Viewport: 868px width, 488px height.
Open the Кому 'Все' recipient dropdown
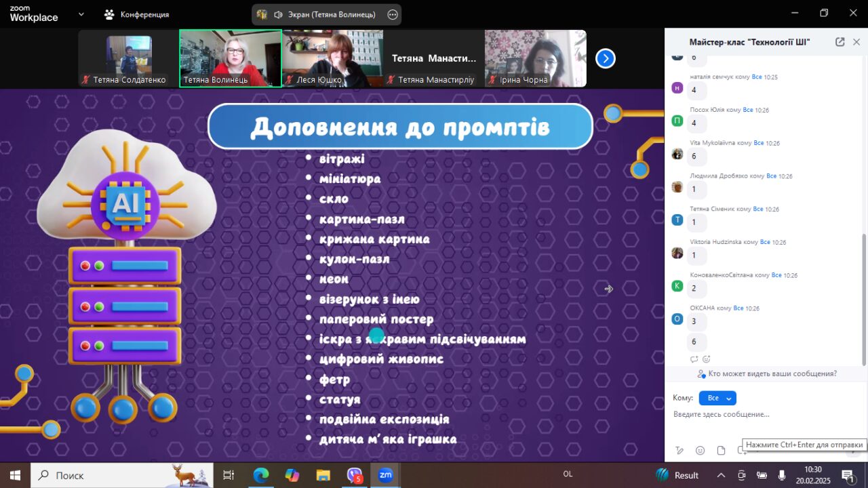pos(717,398)
